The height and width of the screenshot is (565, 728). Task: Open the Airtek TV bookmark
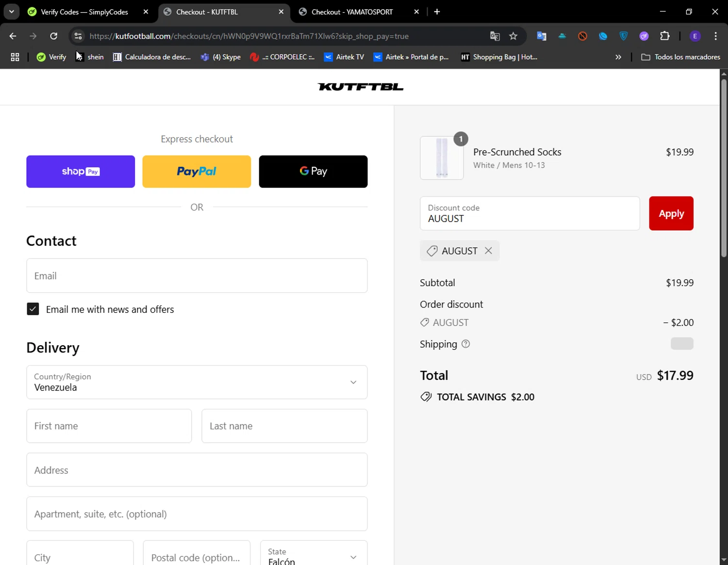pos(344,57)
